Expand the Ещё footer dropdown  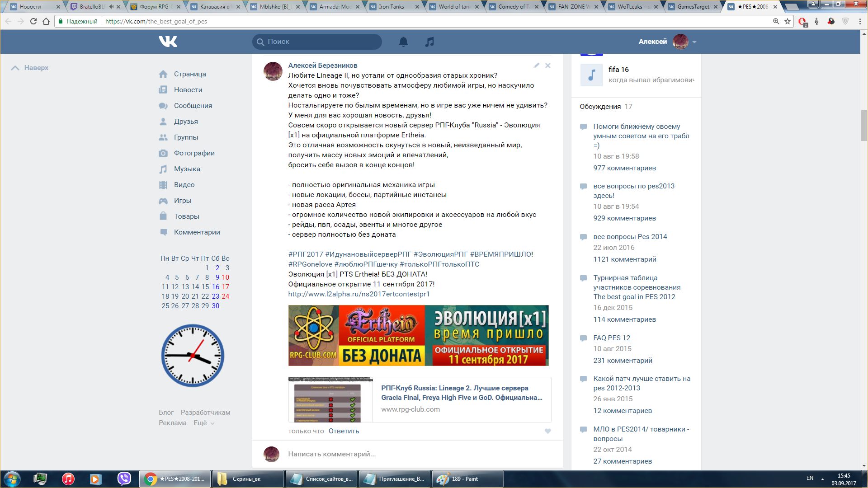204,423
